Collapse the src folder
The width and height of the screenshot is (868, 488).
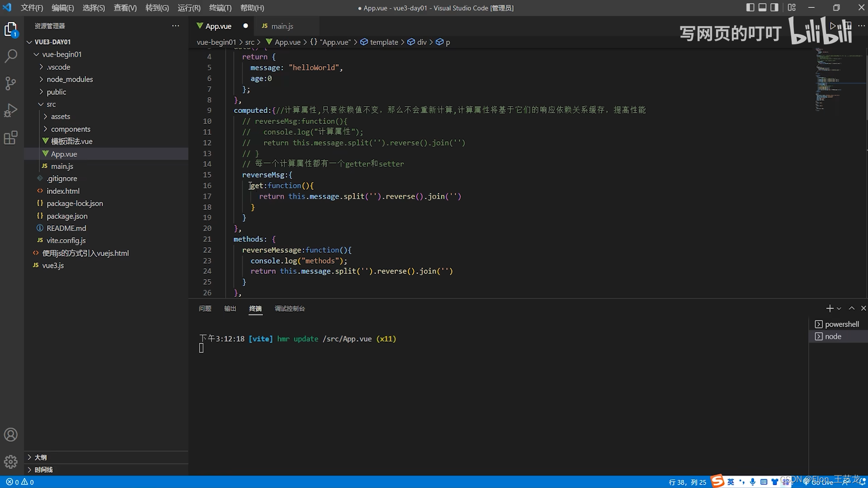(x=51, y=104)
